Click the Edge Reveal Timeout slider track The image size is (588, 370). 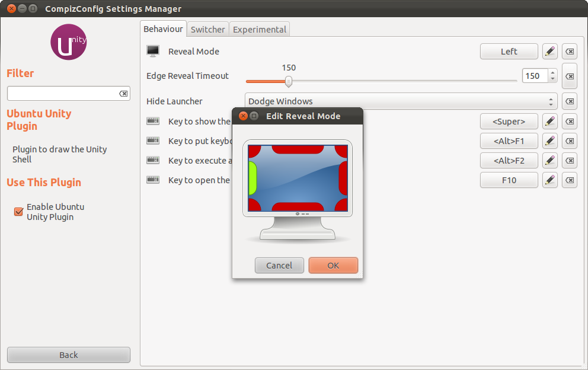point(382,81)
